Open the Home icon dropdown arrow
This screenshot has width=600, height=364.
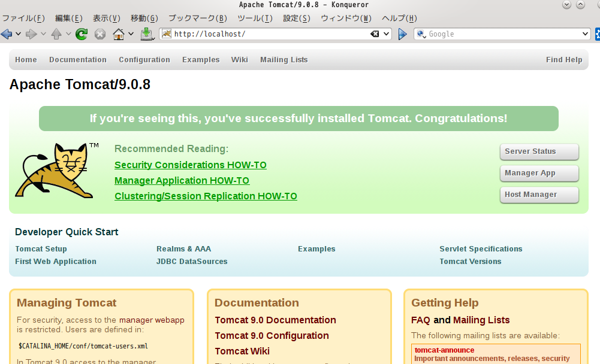tap(131, 34)
